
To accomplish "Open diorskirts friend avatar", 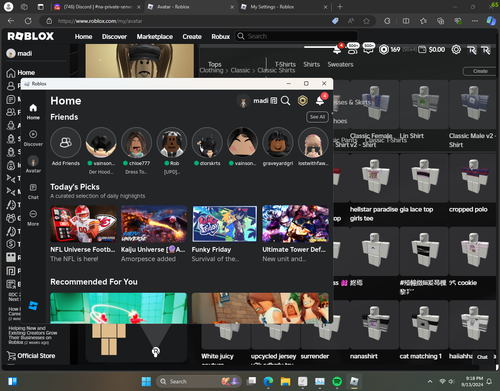I will (x=207, y=143).
